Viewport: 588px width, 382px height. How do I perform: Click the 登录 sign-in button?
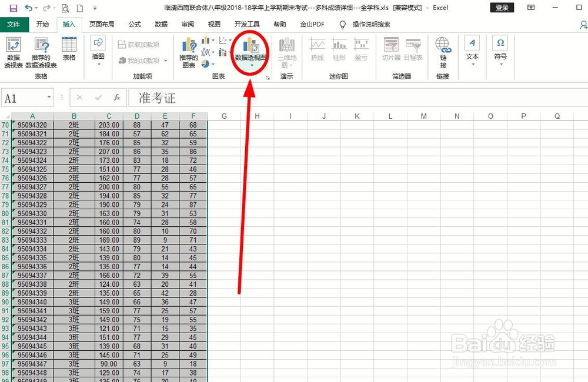pos(502,8)
